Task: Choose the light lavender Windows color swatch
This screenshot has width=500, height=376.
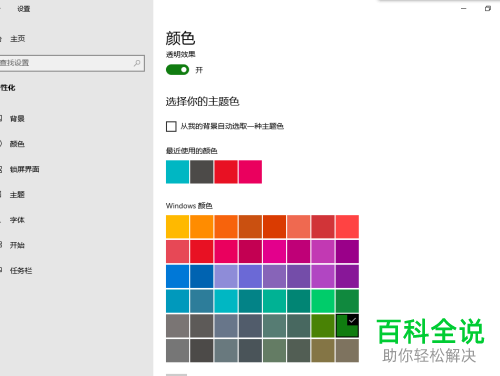Action: [x=226, y=276]
